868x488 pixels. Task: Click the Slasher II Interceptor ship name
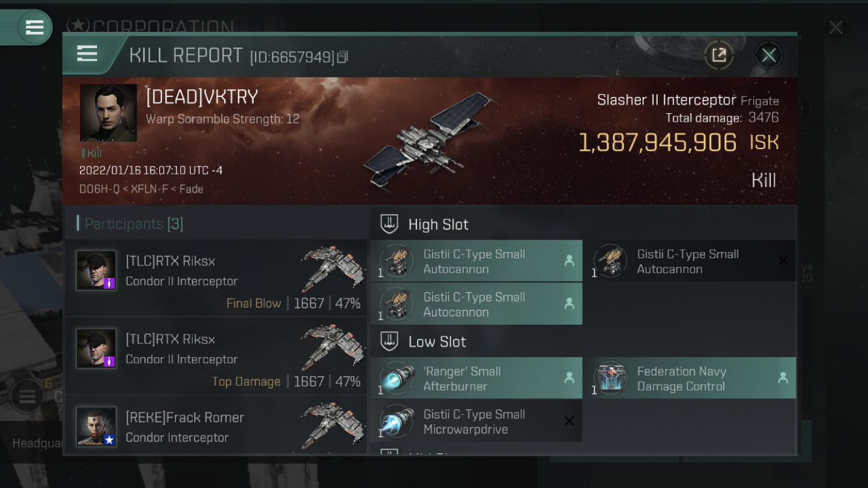click(x=667, y=100)
